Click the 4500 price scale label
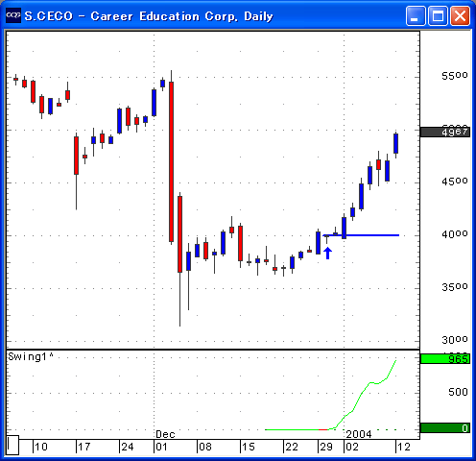This screenshot has width=476, height=461. click(x=455, y=182)
